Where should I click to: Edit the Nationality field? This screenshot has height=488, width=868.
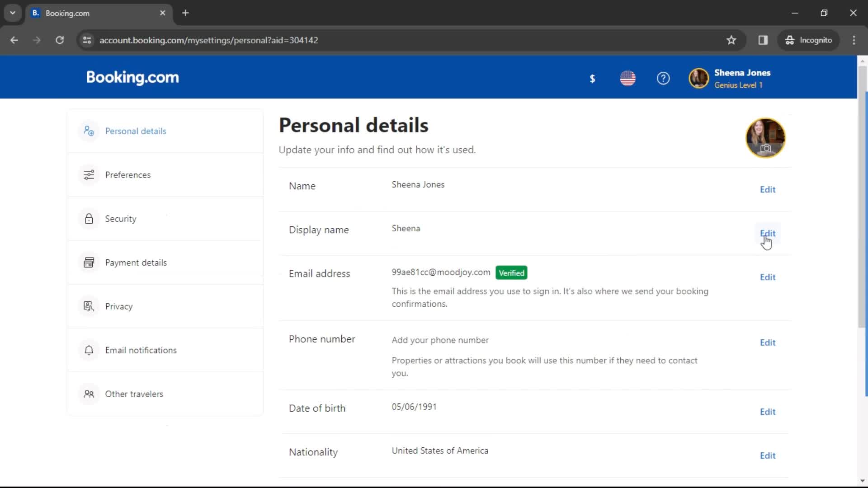[768, 455]
